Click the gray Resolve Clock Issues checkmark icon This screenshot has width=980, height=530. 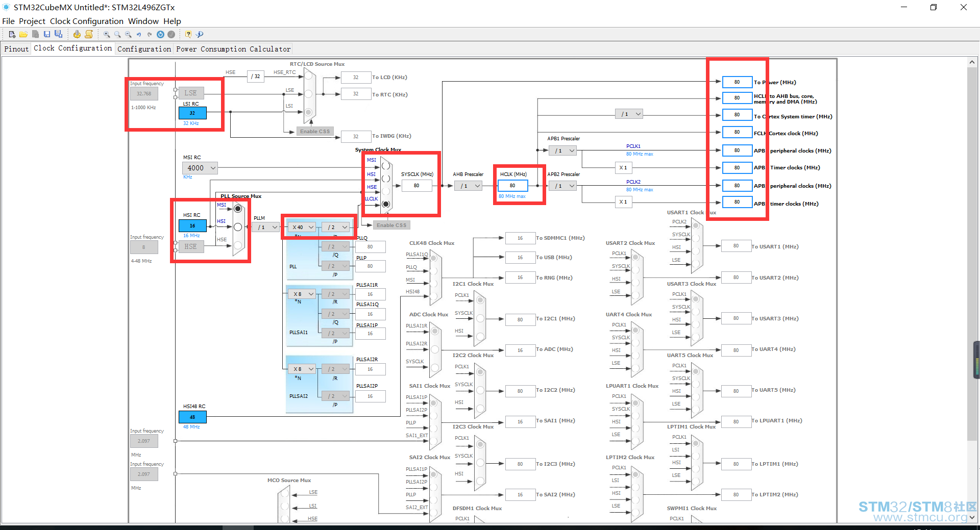(171, 34)
